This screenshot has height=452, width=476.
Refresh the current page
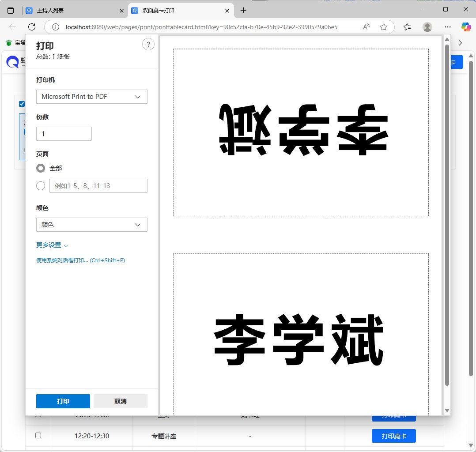[32, 27]
